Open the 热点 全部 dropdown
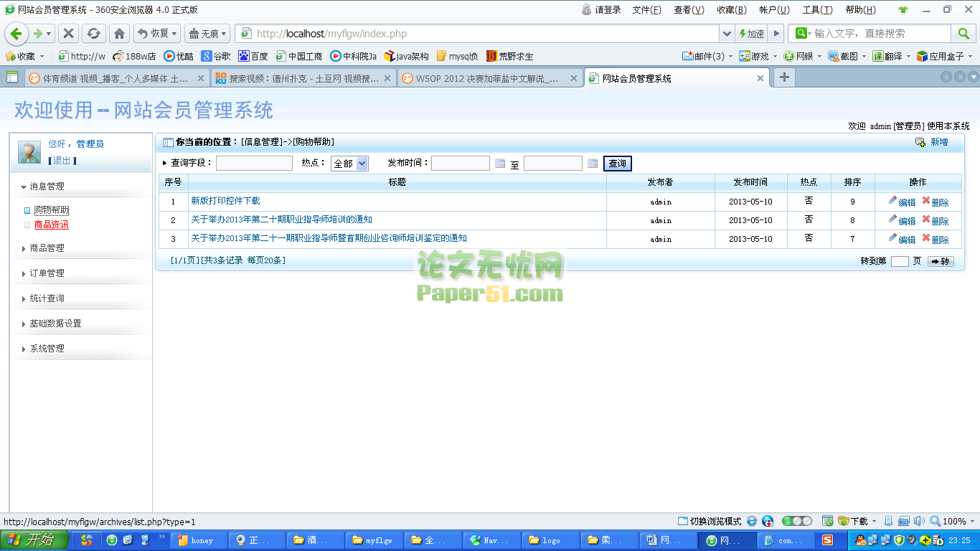The height and width of the screenshot is (551, 980). pyautogui.click(x=349, y=164)
